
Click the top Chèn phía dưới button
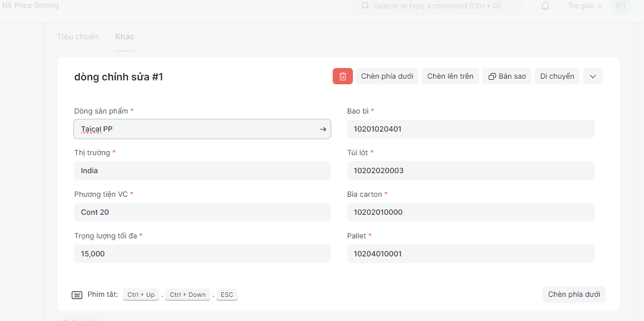[x=387, y=76]
